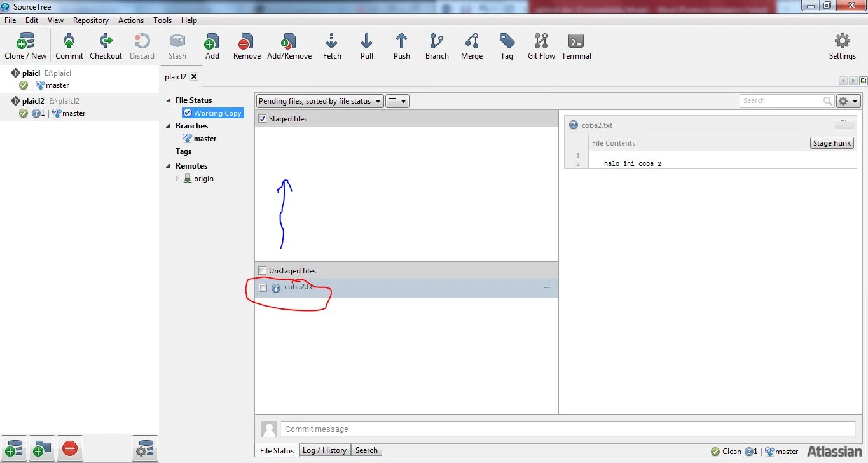
Task: Open the Help menu
Action: [189, 20]
